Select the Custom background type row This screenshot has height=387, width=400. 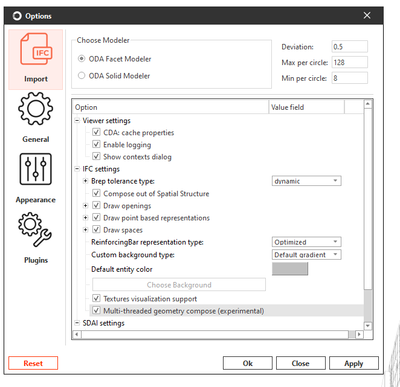tap(133, 255)
